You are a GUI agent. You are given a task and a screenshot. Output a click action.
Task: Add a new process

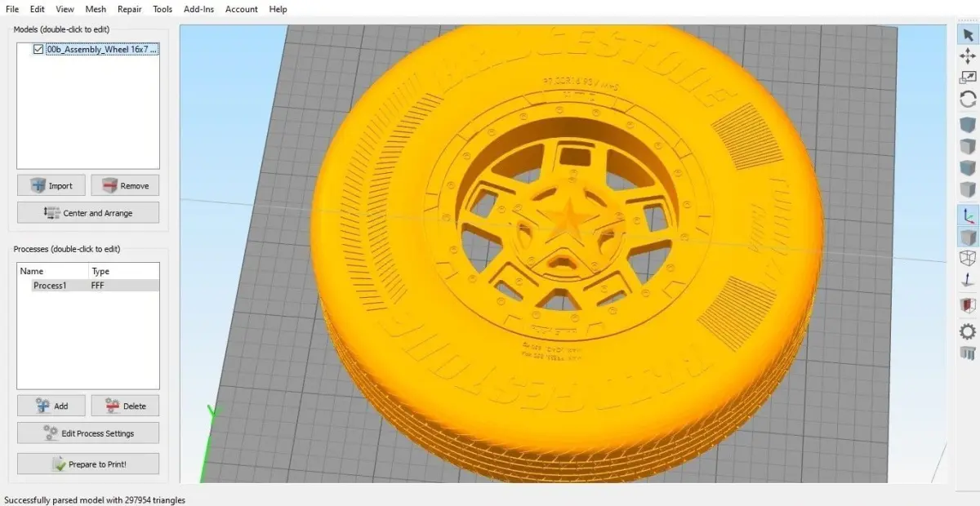pyautogui.click(x=51, y=406)
